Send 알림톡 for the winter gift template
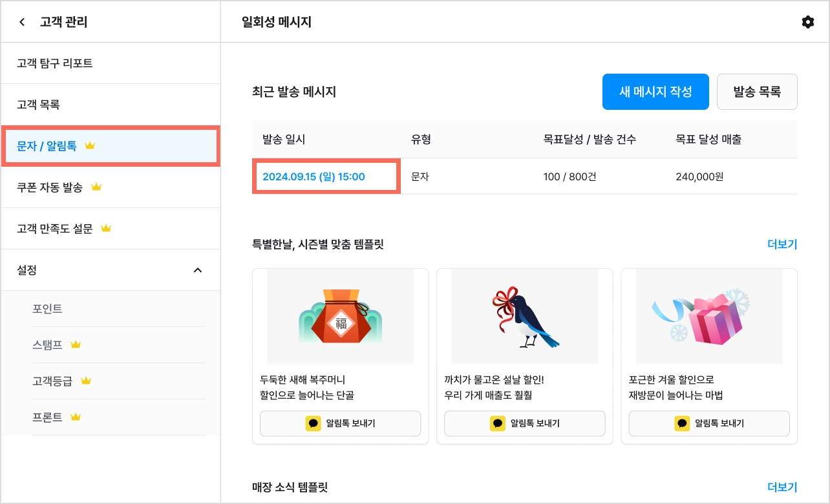 coord(709,423)
